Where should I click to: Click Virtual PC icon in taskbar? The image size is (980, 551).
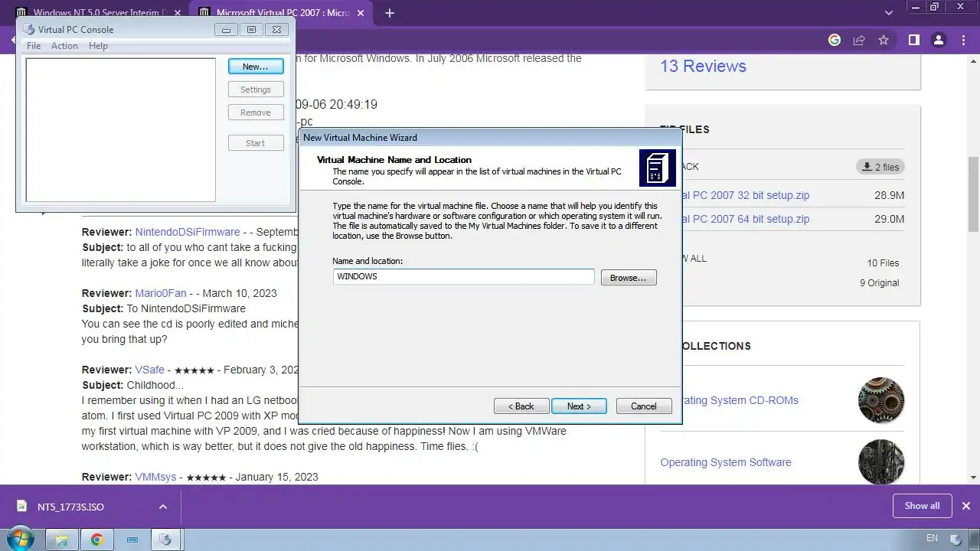tap(165, 540)
